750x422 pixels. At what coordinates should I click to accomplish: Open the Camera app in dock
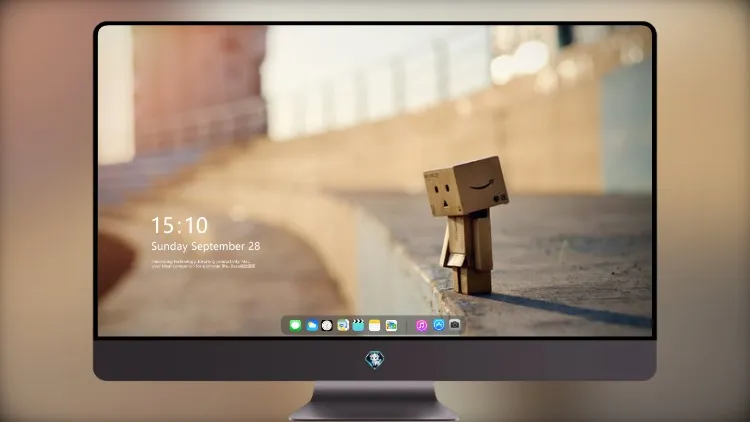(455, 325)
